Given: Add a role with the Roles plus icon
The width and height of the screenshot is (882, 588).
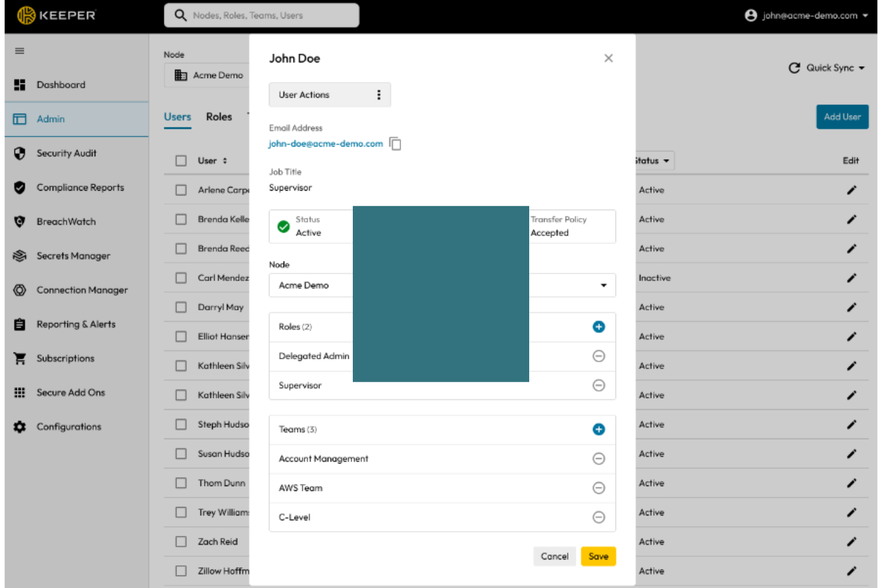Looking at the screenshot, I should point(599,327).
